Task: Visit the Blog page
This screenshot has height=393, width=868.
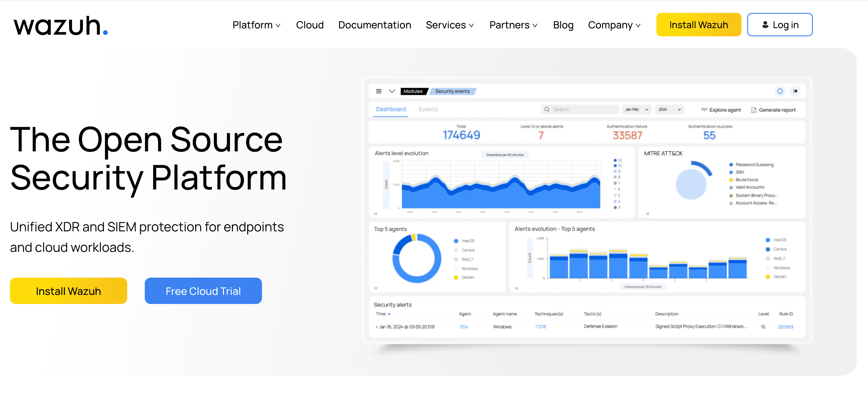Action: [563, 25]
